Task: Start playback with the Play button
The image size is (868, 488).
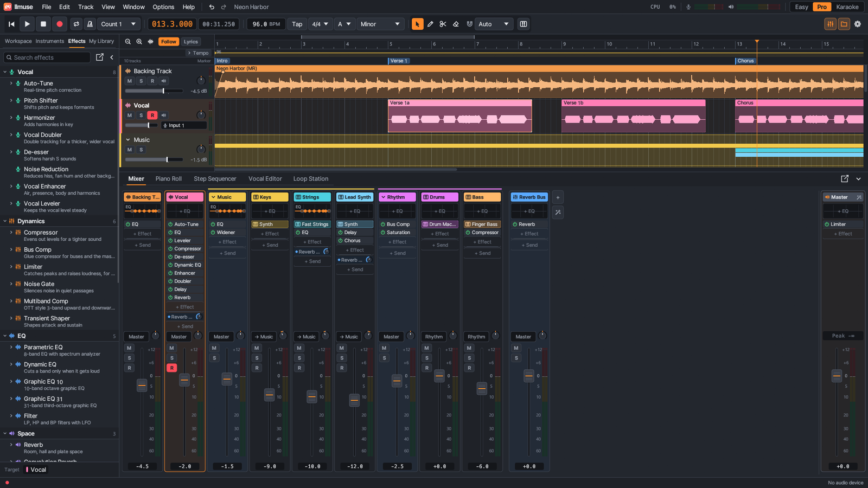Action: point(27,24)
